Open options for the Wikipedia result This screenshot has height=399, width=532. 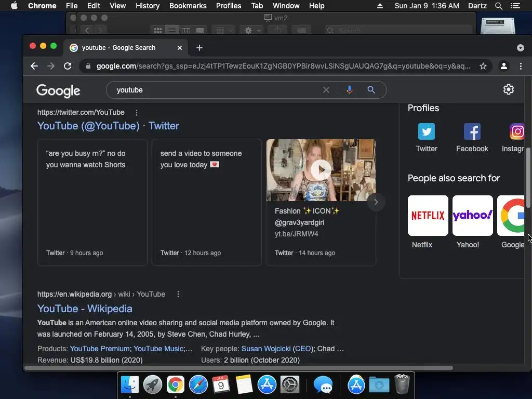pyautogui.click(x=178, y=294)
